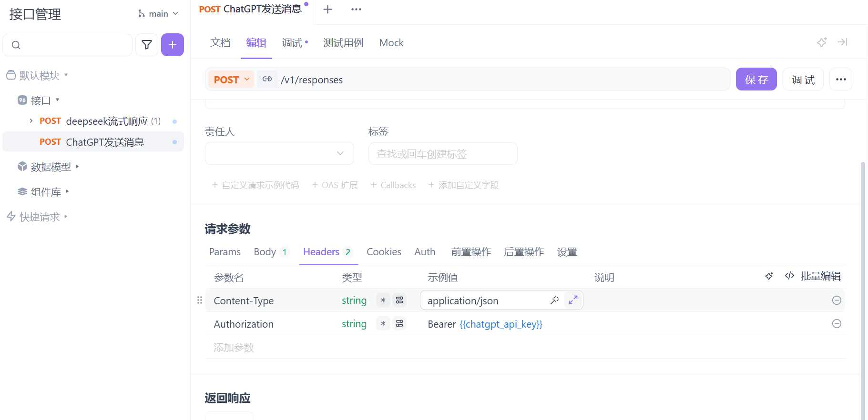This screenshot has width=868, height=420.
Task: Click magic wand in application/json field
Action: click(554, 300)
